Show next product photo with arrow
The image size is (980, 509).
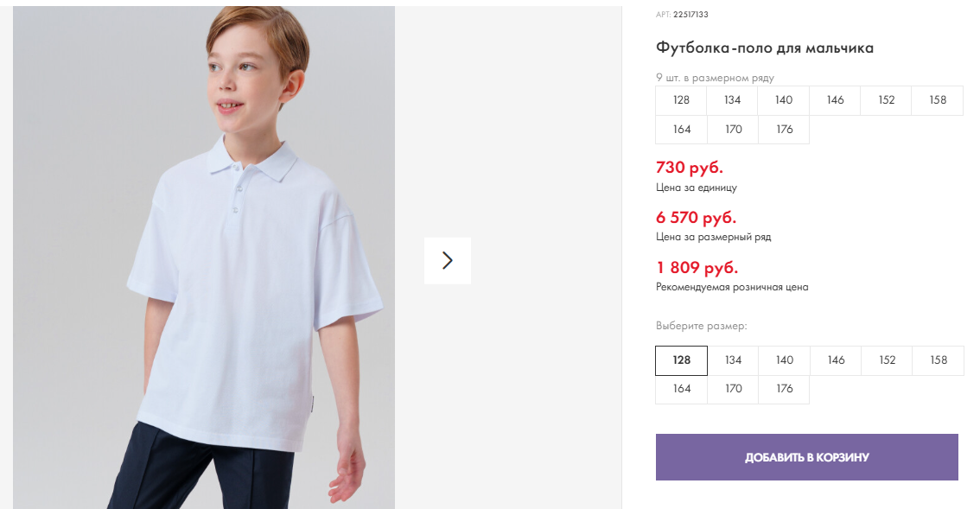coord(448,260)
